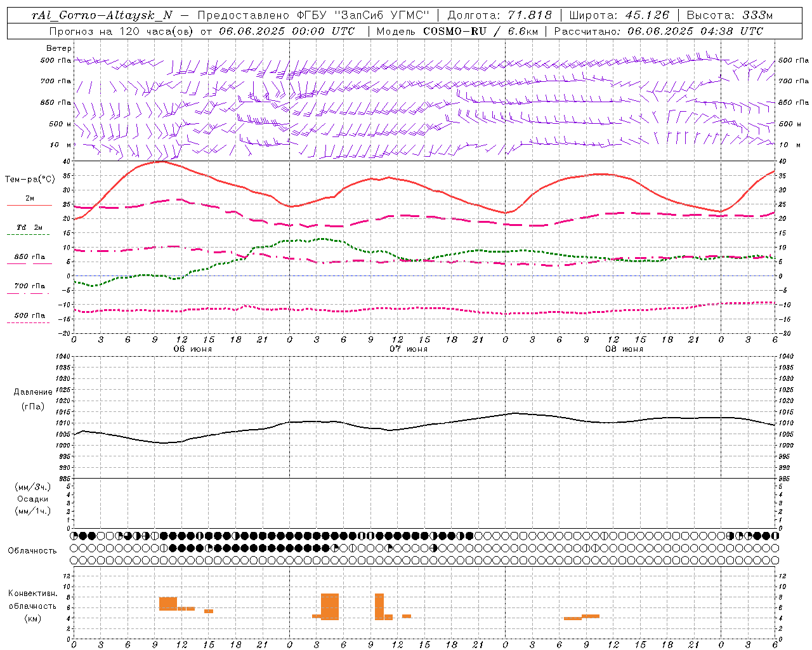Click the Ветер panel label

(59, 48)
